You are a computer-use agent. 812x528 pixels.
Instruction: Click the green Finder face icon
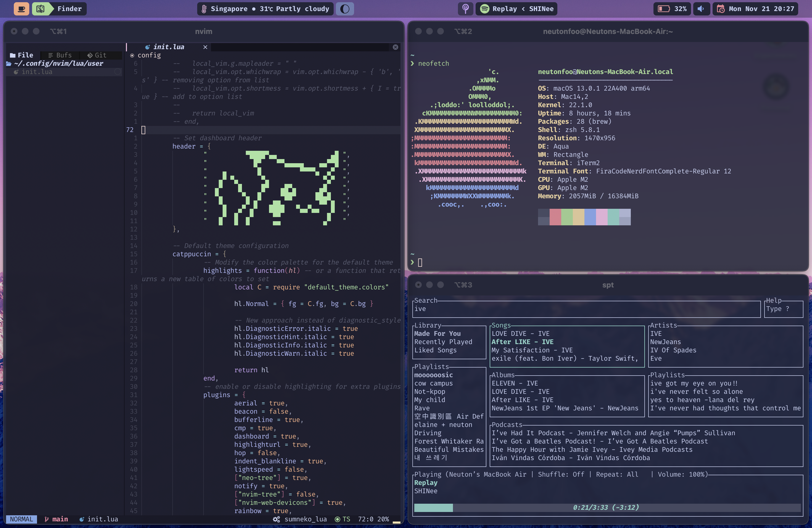tap(40, 9)
